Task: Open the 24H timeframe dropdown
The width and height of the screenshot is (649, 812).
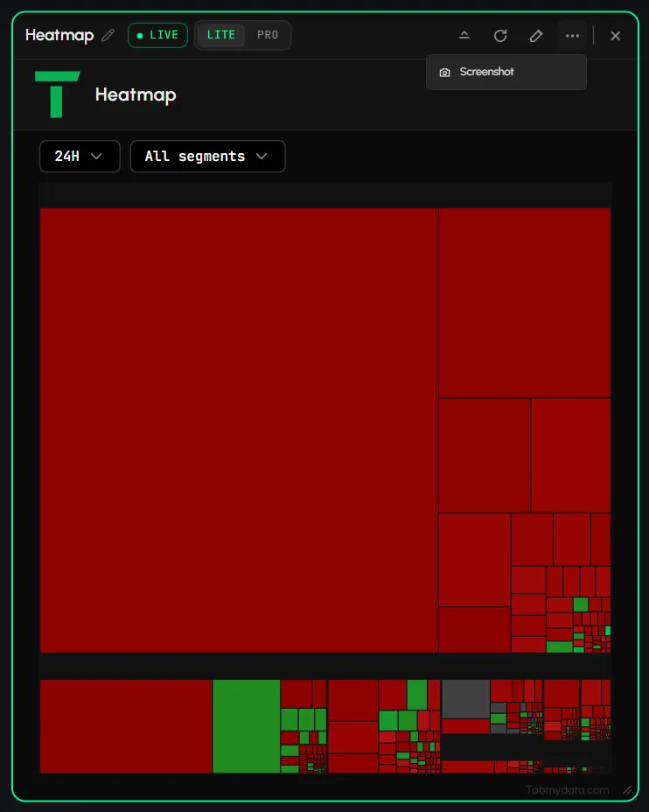Action: click(x=80, y=157)
